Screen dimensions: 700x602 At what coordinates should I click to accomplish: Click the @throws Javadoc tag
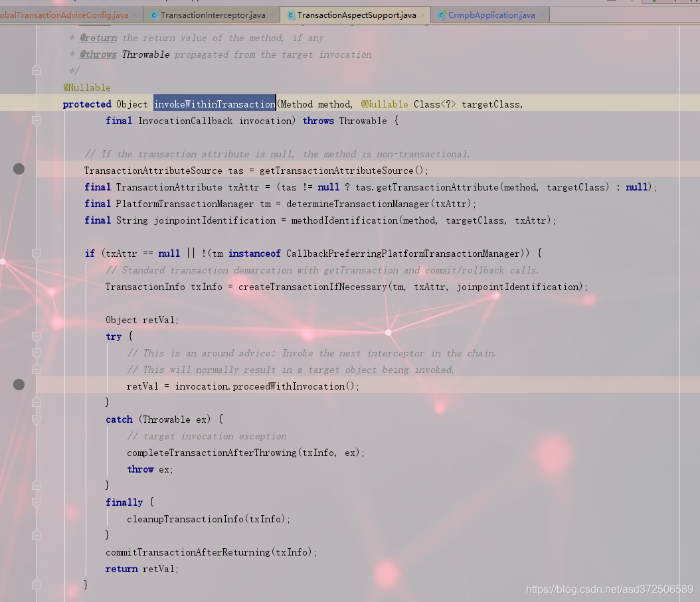coord(98,54)
